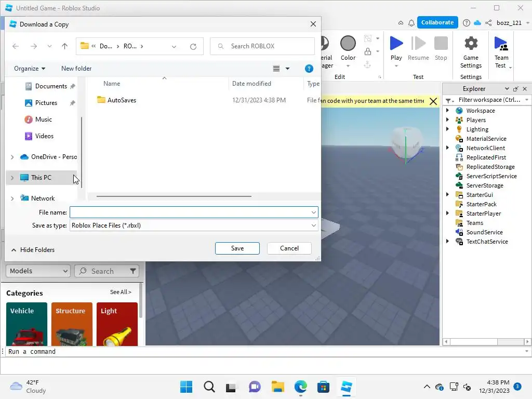Open the AutoSaves folder row
The width and height of the screenshot is (532, 399).
point(204,100)
